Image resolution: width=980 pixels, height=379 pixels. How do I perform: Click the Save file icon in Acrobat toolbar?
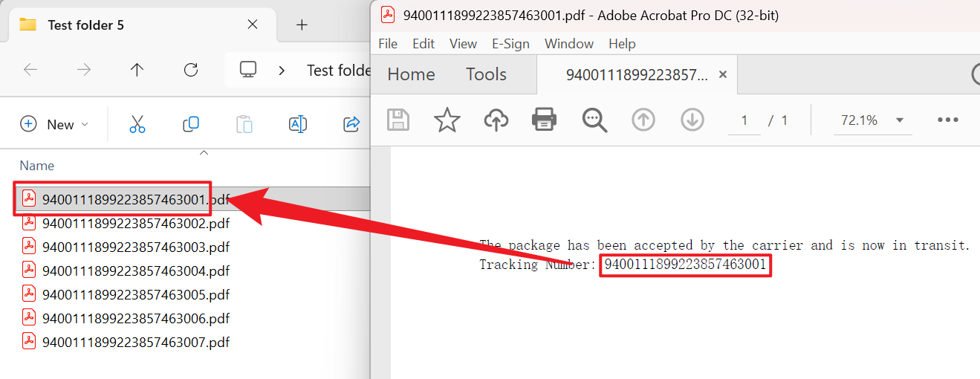coord(399,120)
